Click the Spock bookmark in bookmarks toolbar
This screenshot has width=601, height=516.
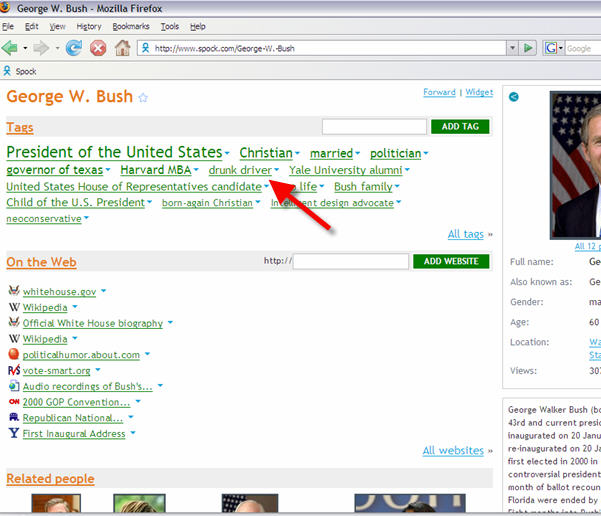(20, 71)
